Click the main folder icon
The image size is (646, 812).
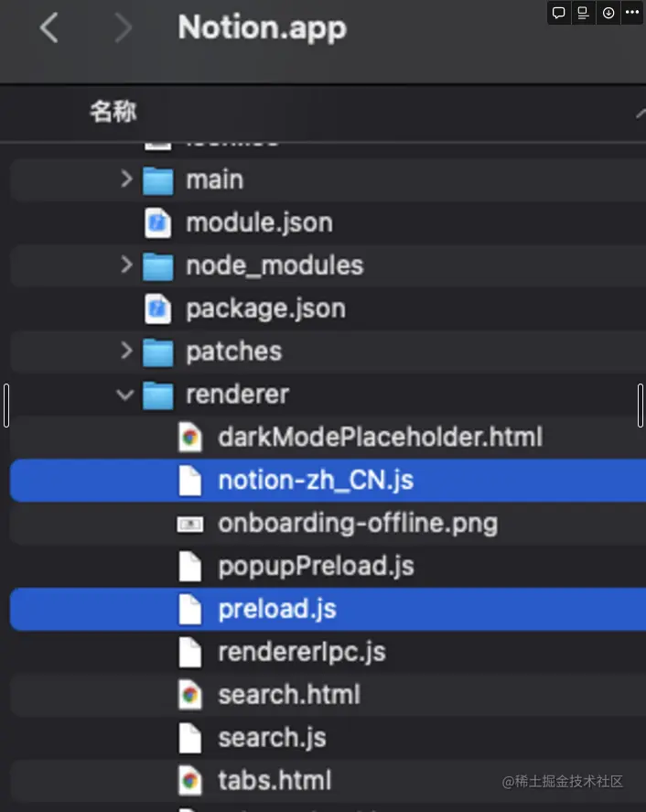158,180
